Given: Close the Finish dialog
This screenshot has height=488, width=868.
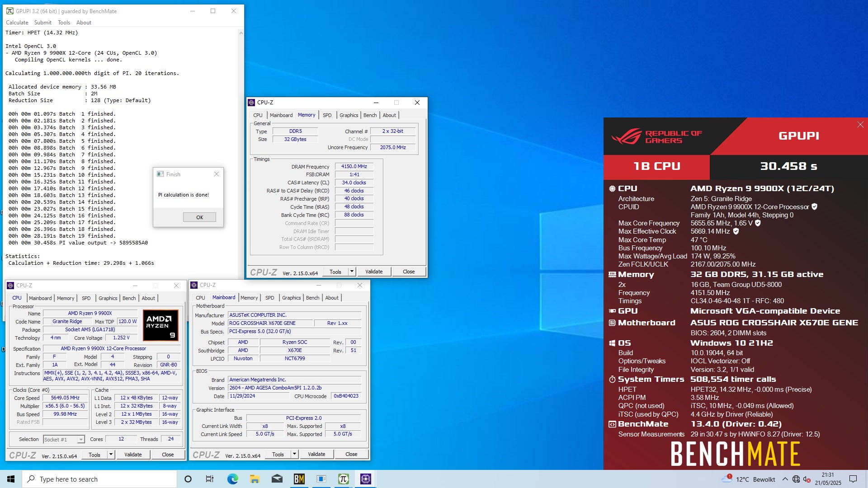Looking at the screenshot, I should click(217, 174).
